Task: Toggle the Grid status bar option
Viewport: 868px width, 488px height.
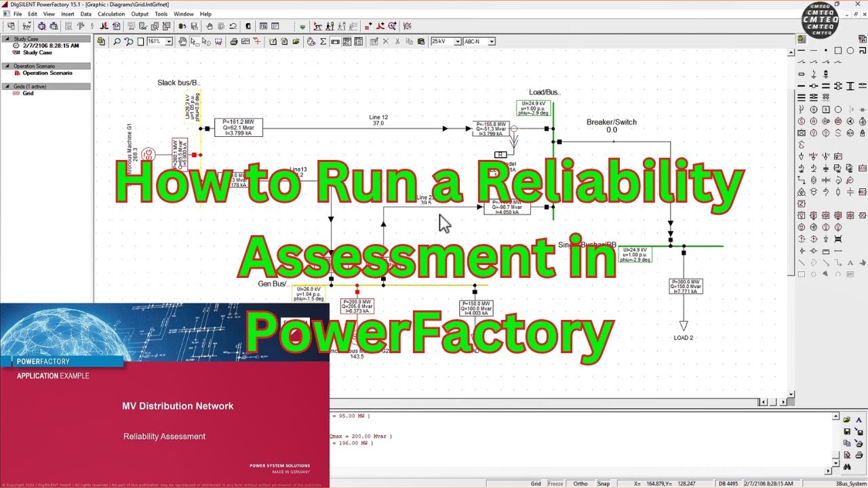Action: pyautogui.click(x=536, y=483)
